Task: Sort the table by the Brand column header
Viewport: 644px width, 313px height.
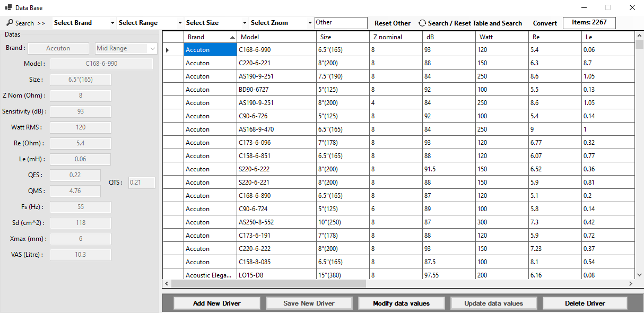Action: 210,37
